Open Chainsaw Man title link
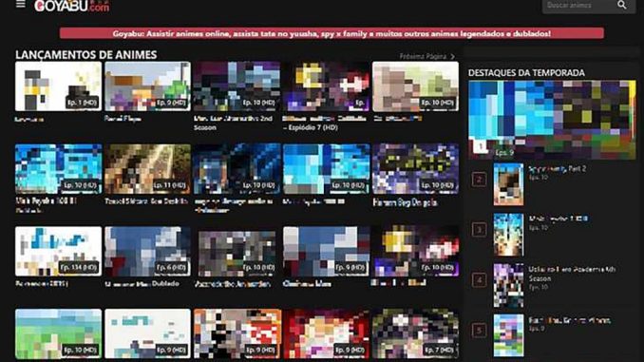Image resolution: width=644 pixels, height=362 pixels. (307, 284)
